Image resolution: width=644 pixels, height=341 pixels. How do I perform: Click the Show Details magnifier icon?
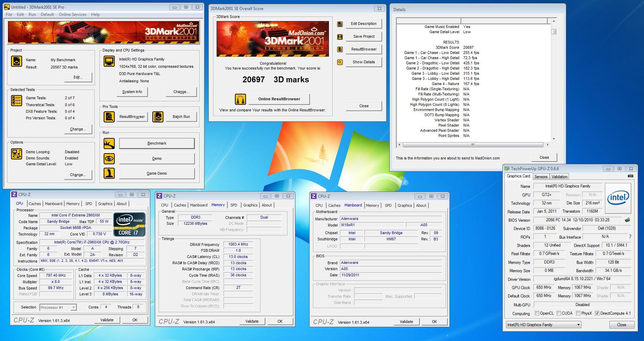coord(340,62)
